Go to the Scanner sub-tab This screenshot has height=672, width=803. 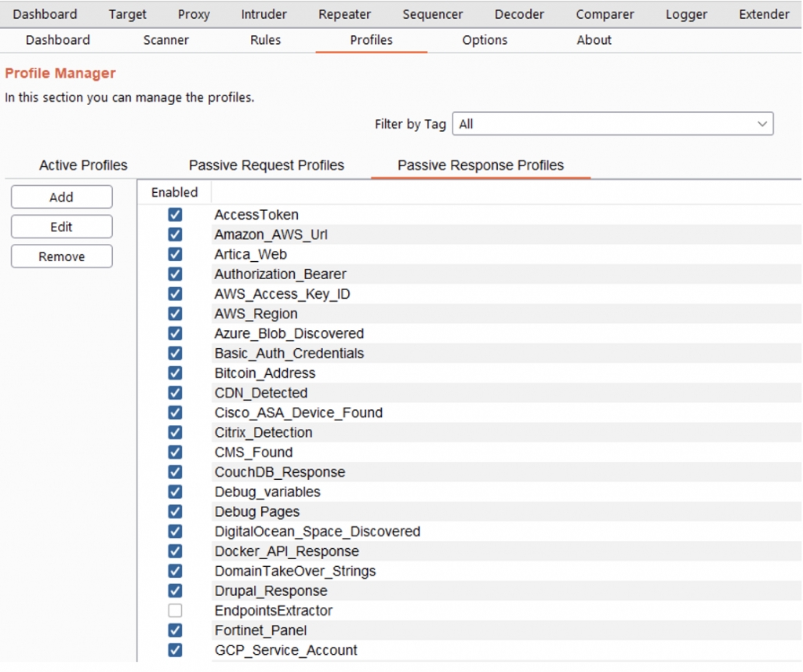[165, 40]
